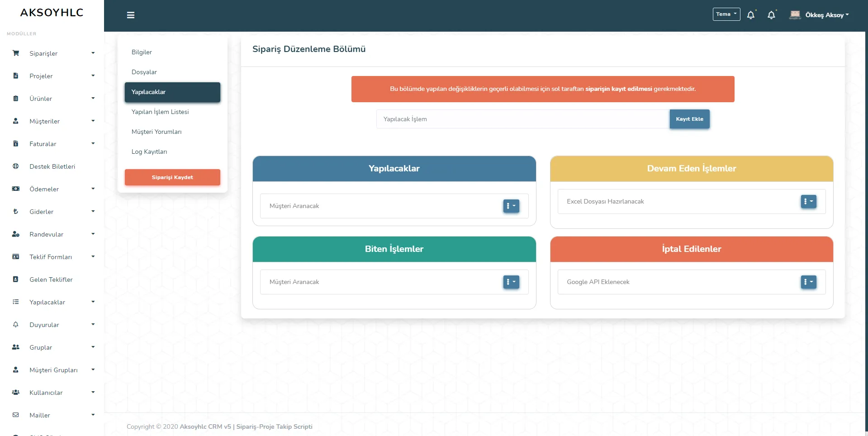Click the Duyurular bell icon
The height and width of the screenshot is (436, 868).
pyautogui.click(x=16, y=324)
